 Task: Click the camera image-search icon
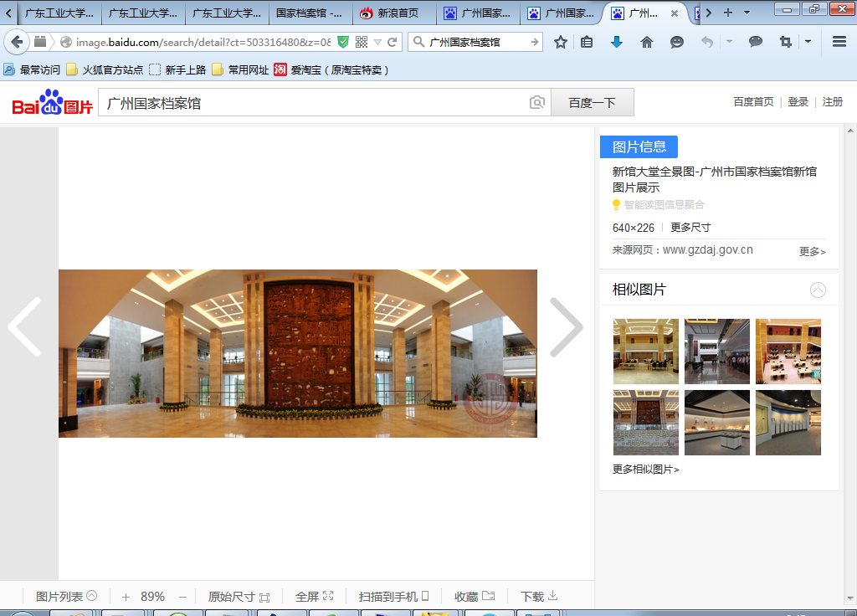coord(536,103)
